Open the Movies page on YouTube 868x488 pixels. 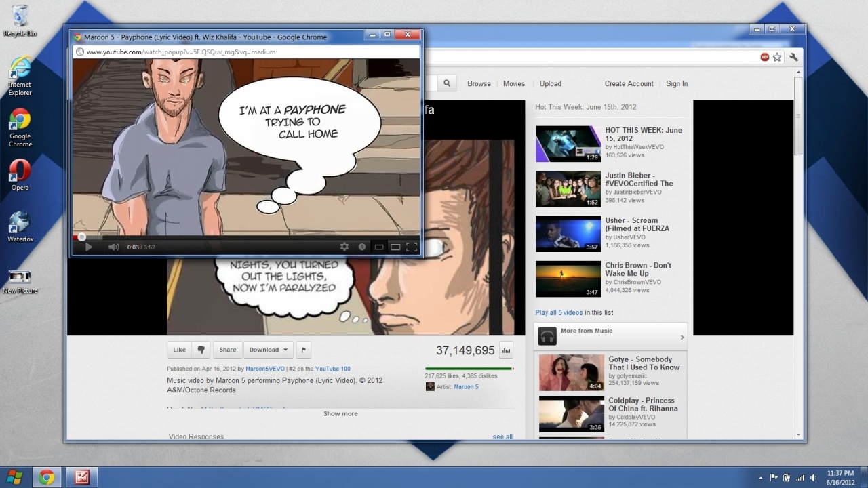coord(514,84)
